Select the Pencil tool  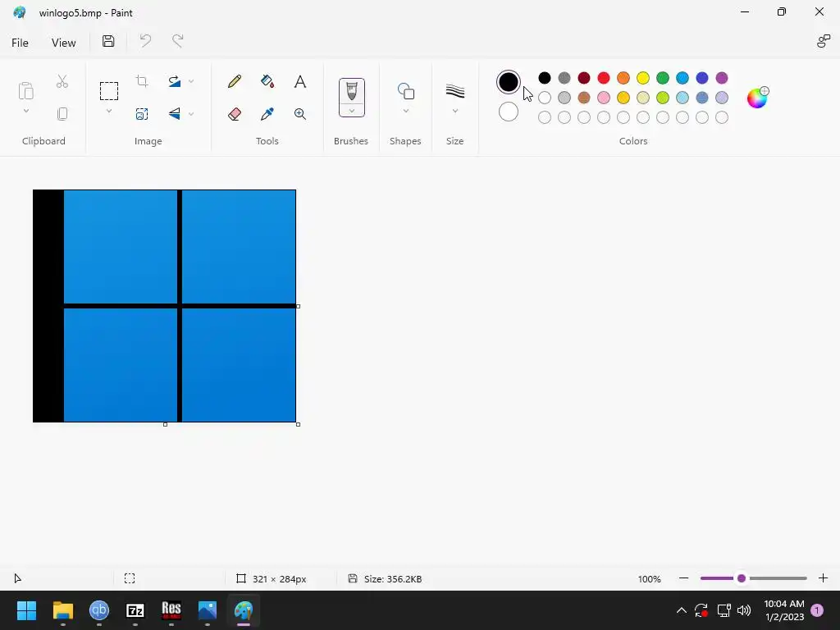[234, 81]
